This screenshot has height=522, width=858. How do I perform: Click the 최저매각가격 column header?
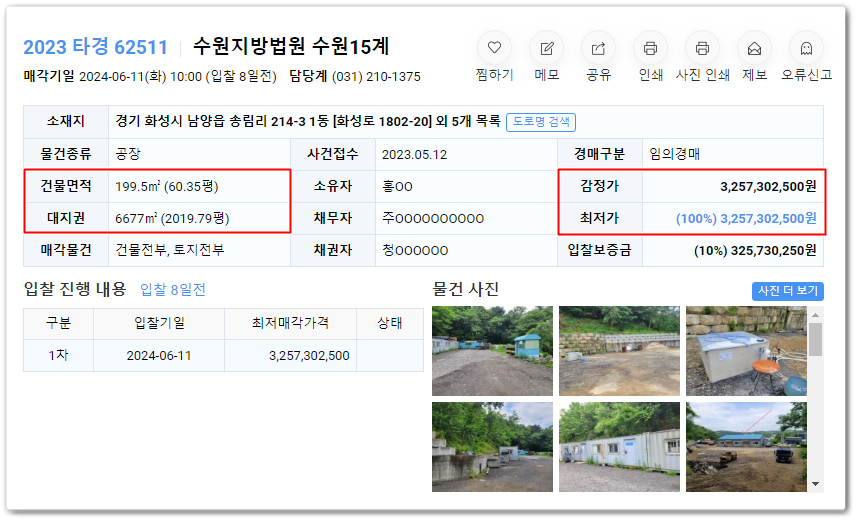290,323
